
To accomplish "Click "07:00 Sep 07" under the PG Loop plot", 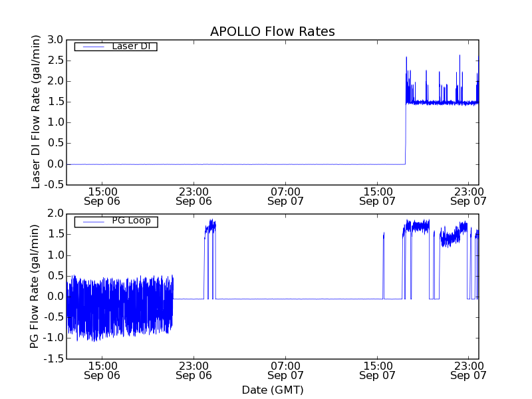I will click(x=285, y=371).
